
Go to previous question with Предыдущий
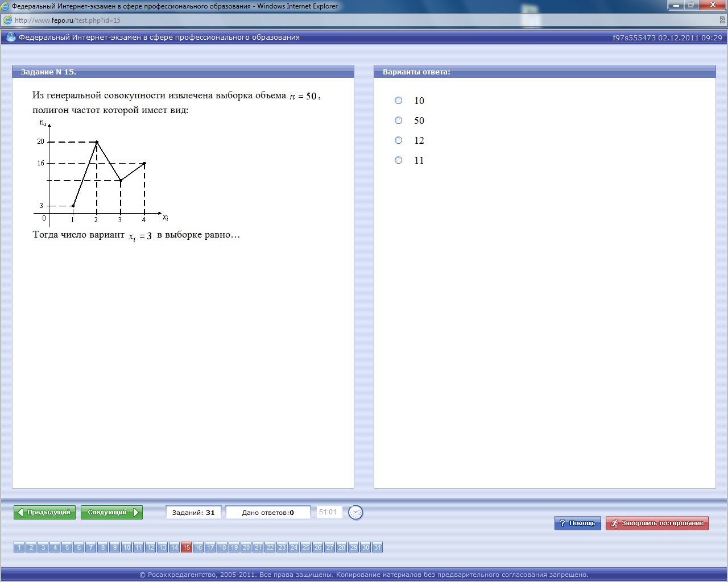pyautogui.click(x=45, y=512)
